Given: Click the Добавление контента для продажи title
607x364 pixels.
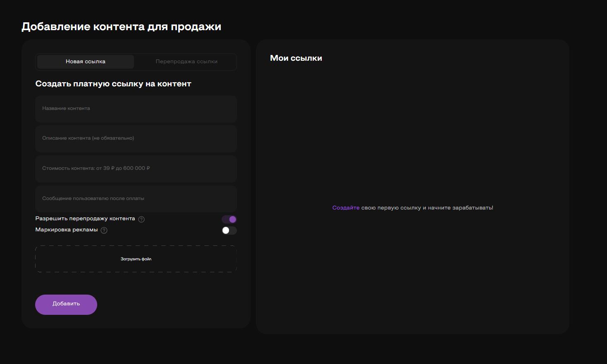Looking at the screenshot, I should coord(122,27).
